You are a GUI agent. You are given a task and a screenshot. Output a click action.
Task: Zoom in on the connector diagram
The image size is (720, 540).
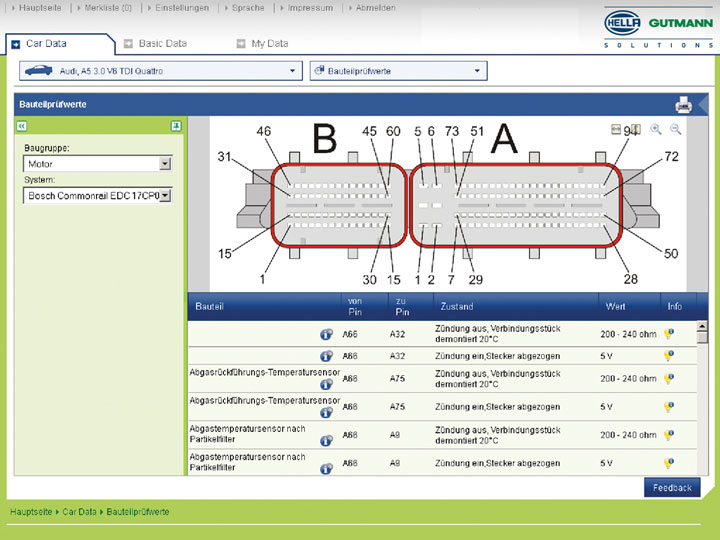coord(656,129)
